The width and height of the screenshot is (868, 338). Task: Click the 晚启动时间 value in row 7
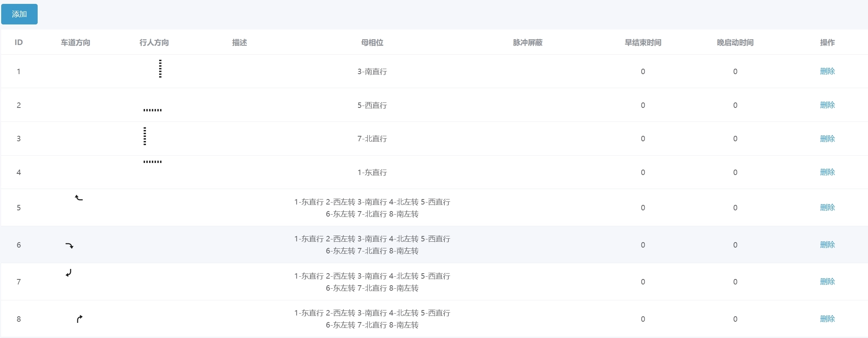click(x=735, y=282)
